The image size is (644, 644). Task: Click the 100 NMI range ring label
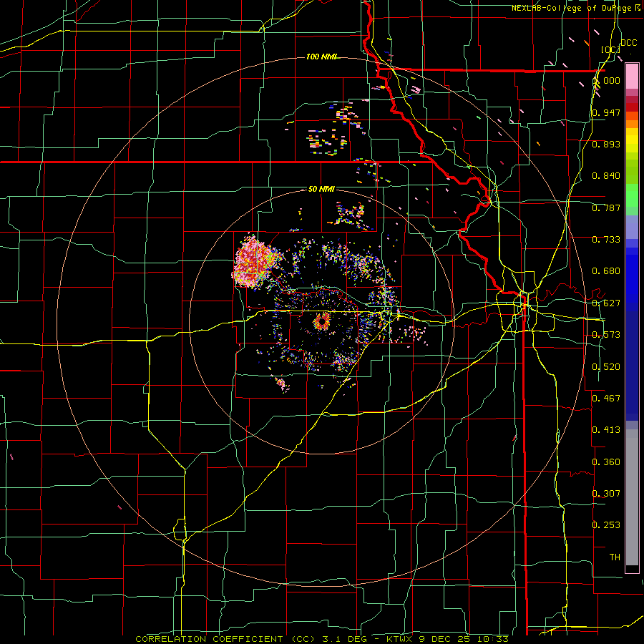point(321,57)
